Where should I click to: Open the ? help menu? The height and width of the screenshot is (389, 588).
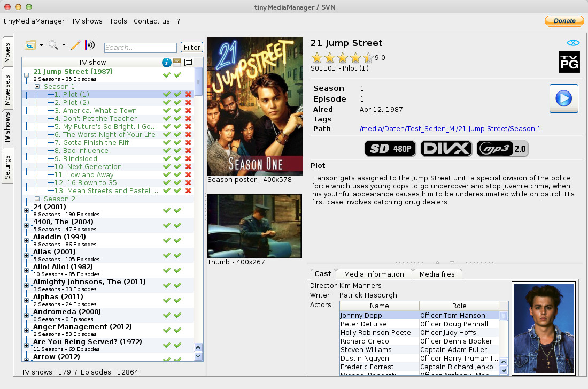pyautogui.click(x=178, y=21)
